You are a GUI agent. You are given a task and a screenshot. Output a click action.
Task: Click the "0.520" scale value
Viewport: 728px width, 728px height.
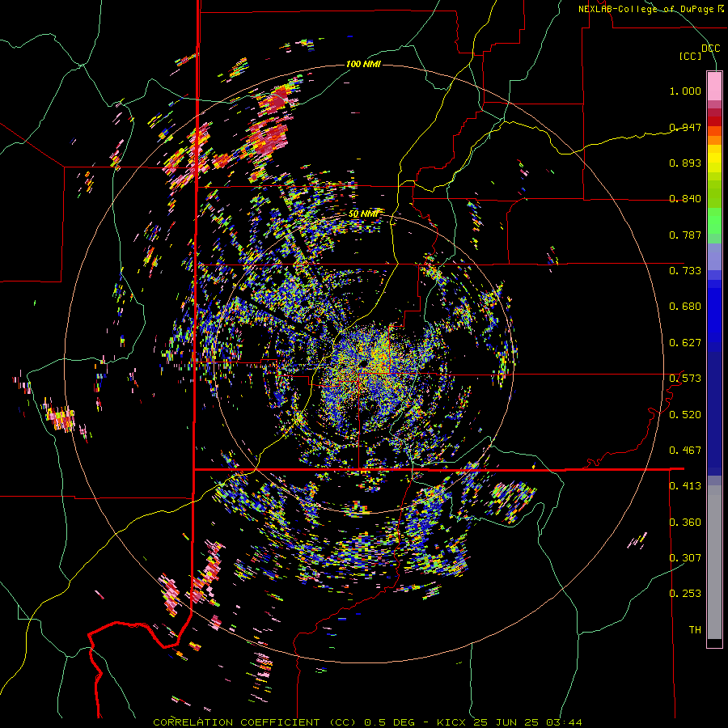point(685,415)
